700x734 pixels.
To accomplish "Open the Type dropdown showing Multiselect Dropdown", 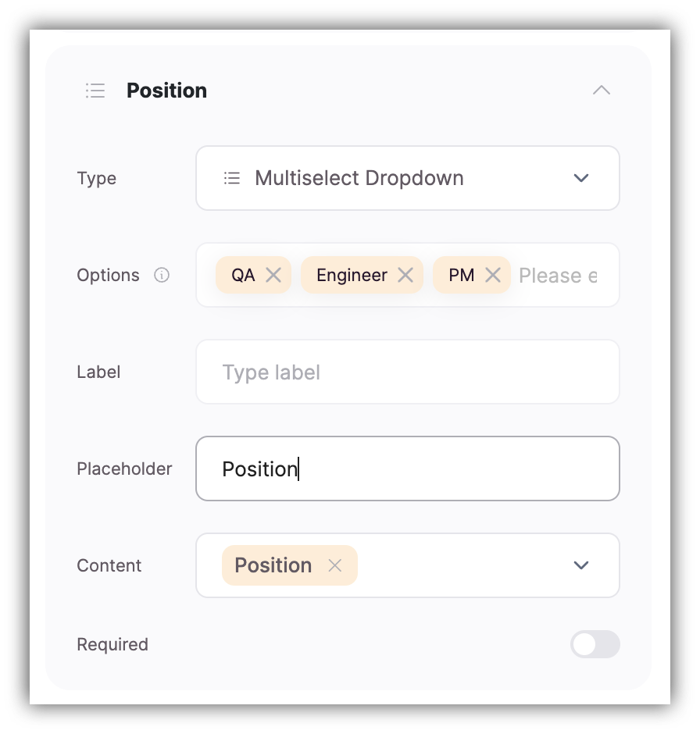I will pos(581,178).
